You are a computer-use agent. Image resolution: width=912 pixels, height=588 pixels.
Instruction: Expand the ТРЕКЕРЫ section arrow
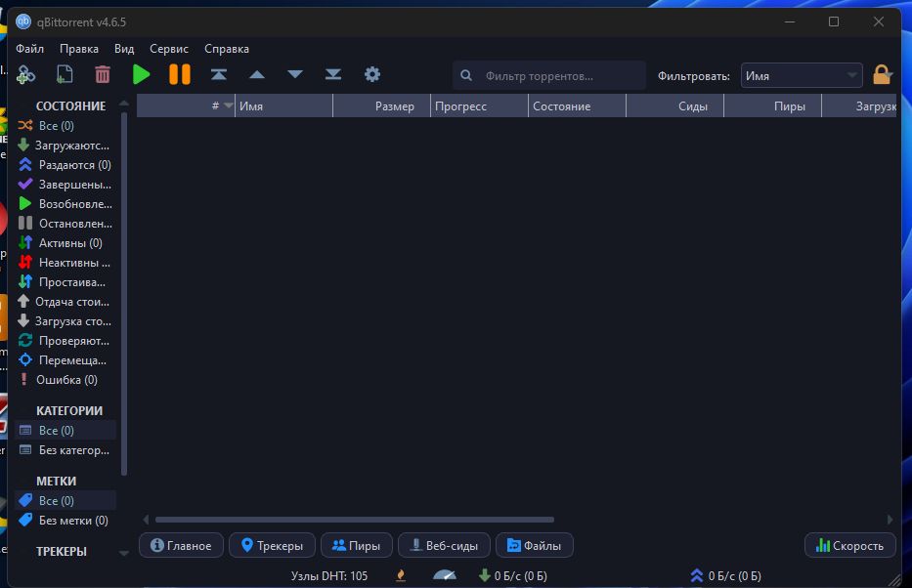point(124,553)
